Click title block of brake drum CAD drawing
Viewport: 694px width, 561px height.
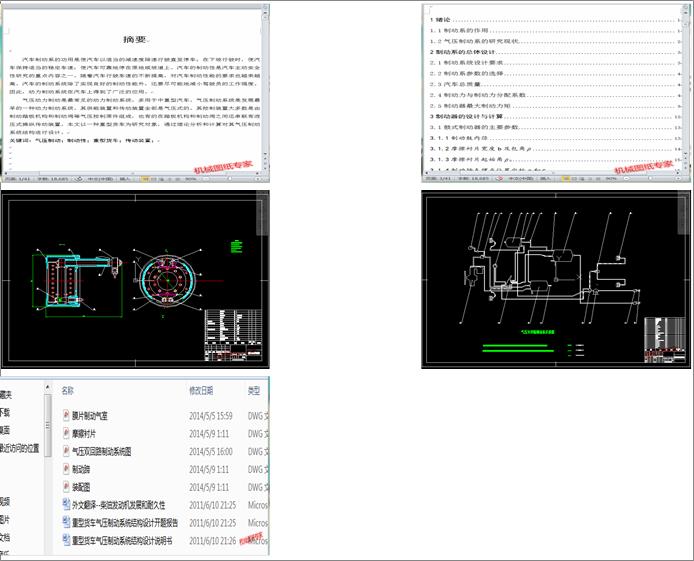(x=233, y=335)
